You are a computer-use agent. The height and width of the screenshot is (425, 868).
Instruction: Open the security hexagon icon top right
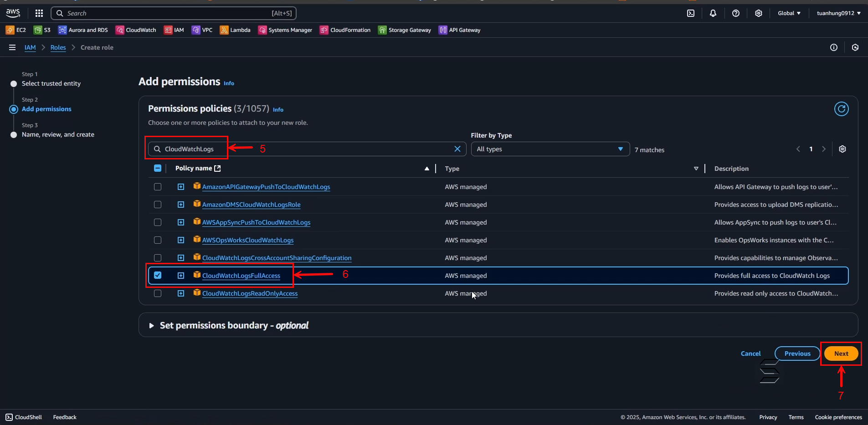pyautogui.click(x=855, y=47)
